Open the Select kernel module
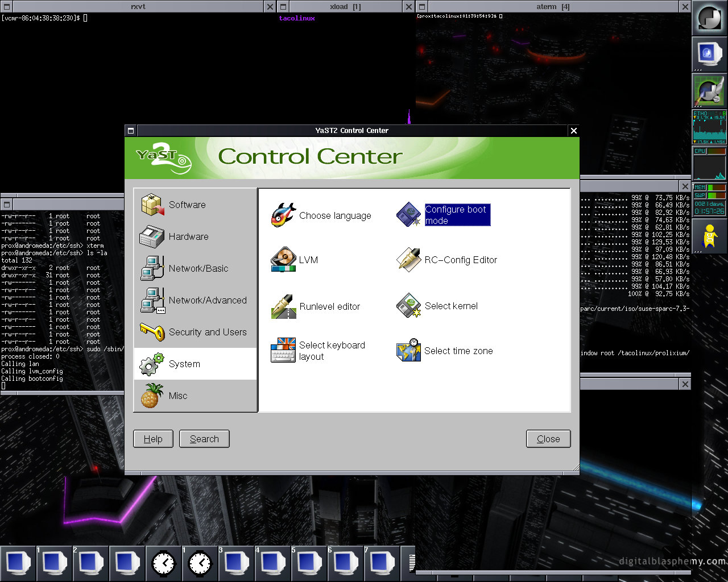 [437, 306]
